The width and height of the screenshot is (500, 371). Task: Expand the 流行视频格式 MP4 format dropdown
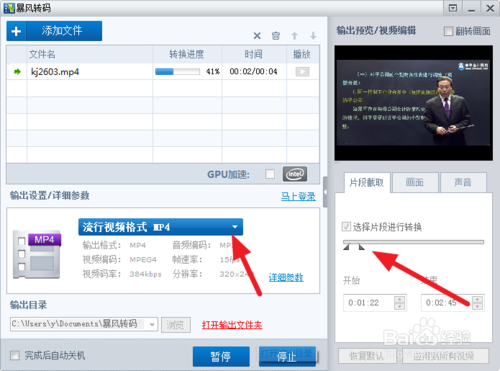161,227
